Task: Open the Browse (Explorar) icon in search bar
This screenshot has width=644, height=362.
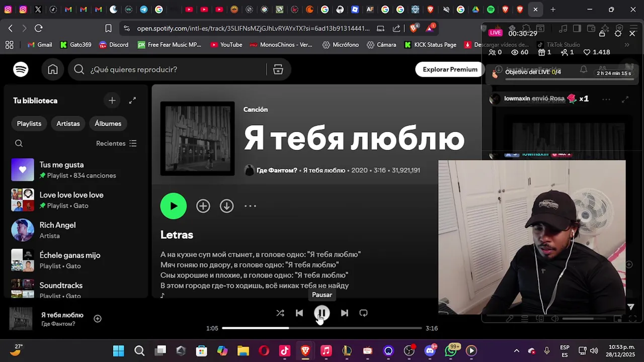Action: pos(278,69)
